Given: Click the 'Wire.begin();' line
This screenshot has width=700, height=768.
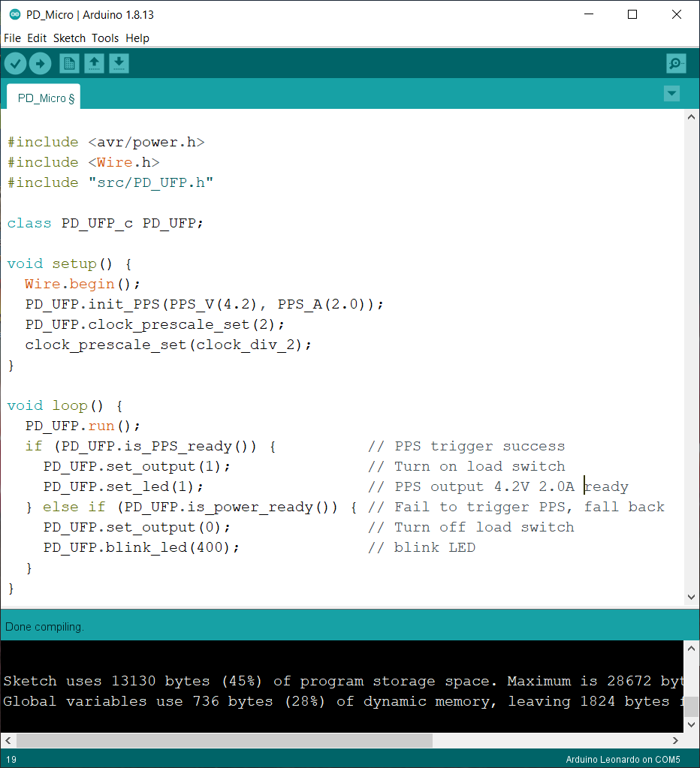Looking at the screenshot, I should pyautogui.click(x=83, y=284).
